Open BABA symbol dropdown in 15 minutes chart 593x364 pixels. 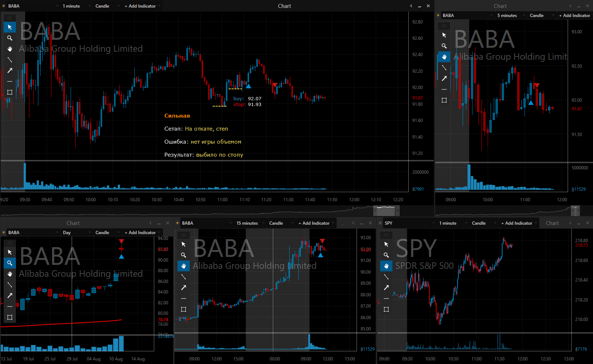(206, 223)
